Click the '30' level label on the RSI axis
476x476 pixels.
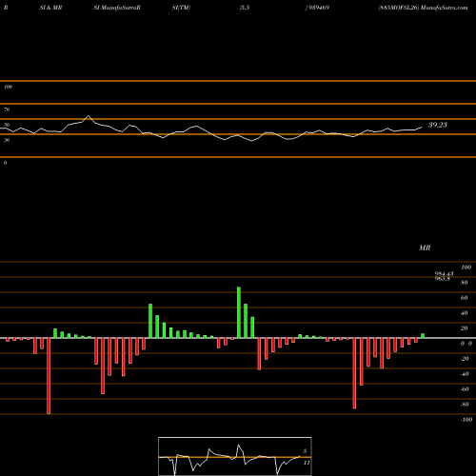(7, 140)
